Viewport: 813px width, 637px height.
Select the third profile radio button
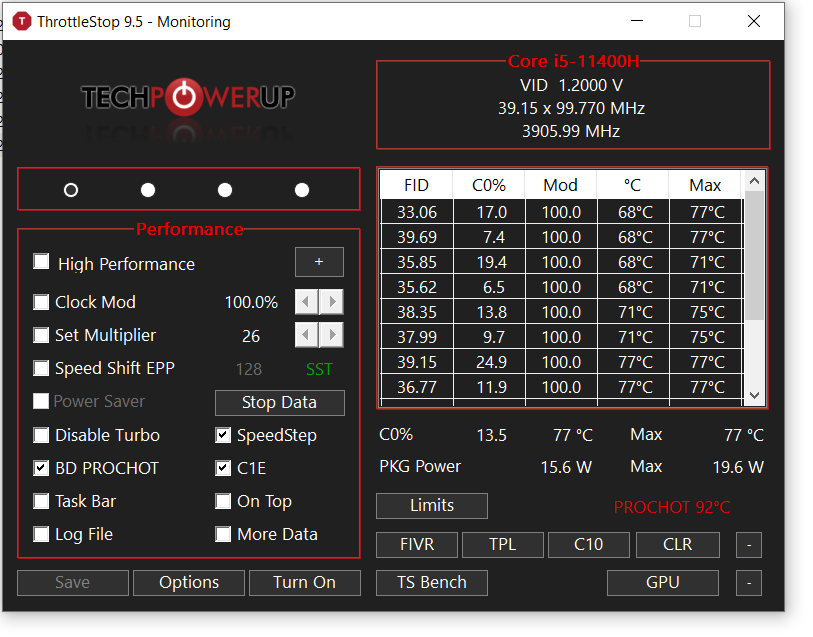pos(225,190)
